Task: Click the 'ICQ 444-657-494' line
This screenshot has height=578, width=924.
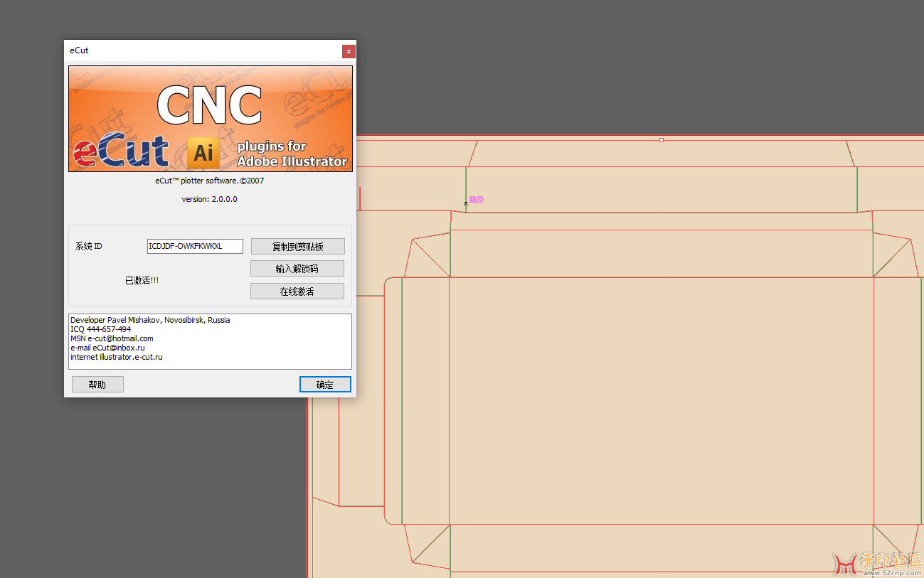Action: 100,329
